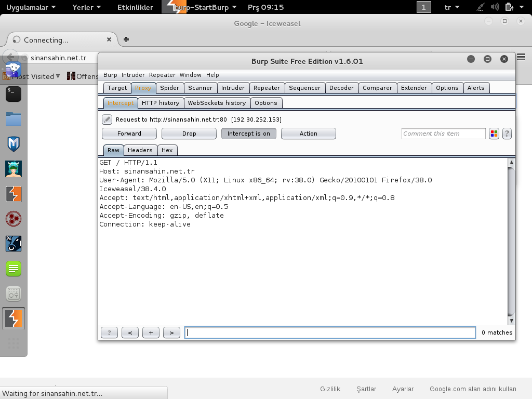The height and width of the screenshot is (399, 532).
Task: Toggle the Intercept is on button
Action: tap(249, 134)
